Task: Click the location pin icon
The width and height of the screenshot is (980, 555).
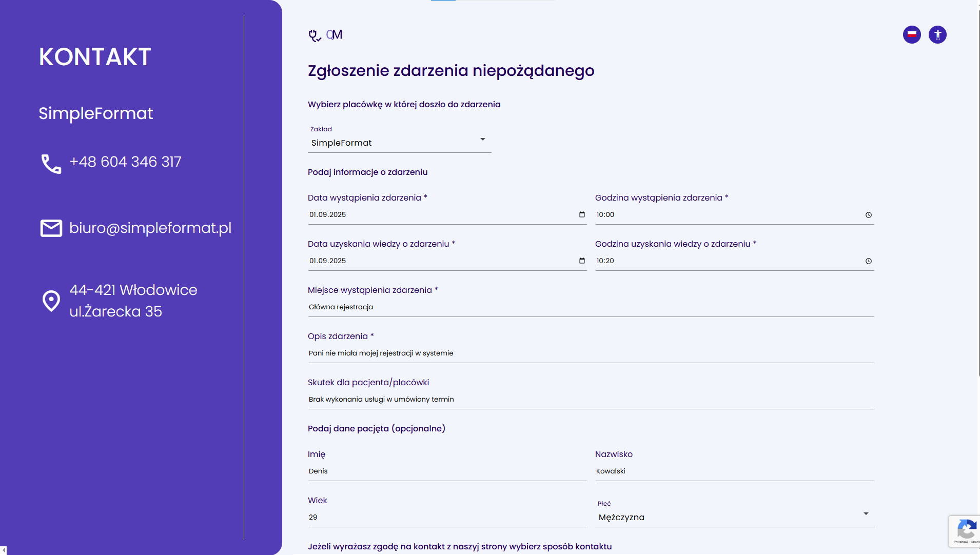Action: click(51, 301)
